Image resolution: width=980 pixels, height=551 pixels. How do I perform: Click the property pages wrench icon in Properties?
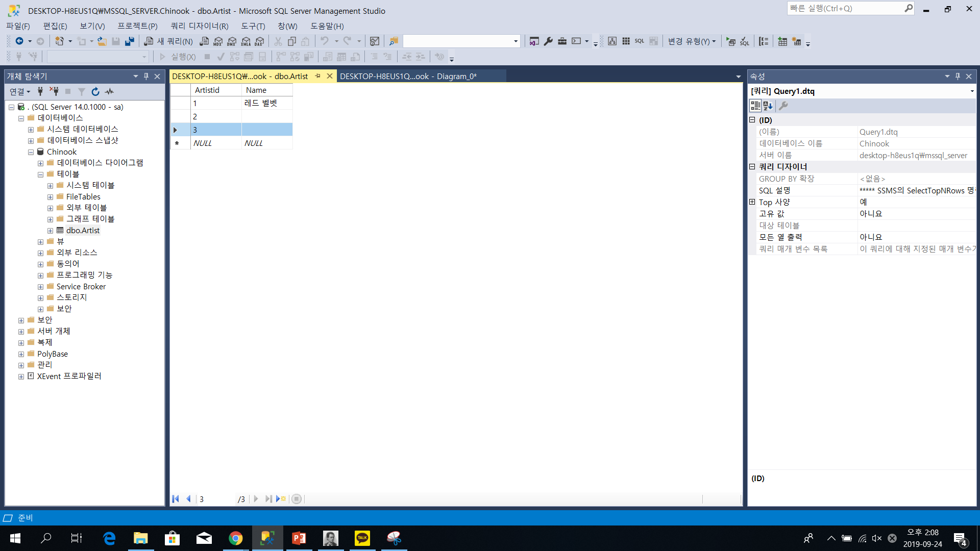(783, 106)
